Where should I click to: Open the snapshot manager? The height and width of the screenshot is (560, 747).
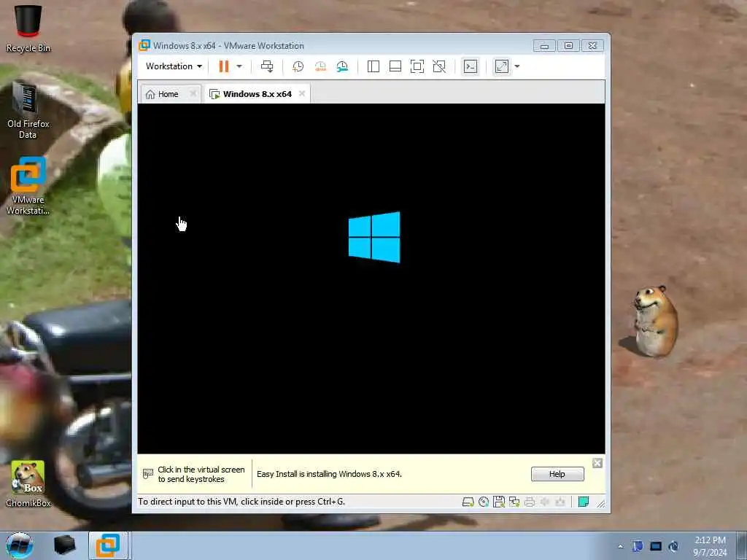click(342, 66)
